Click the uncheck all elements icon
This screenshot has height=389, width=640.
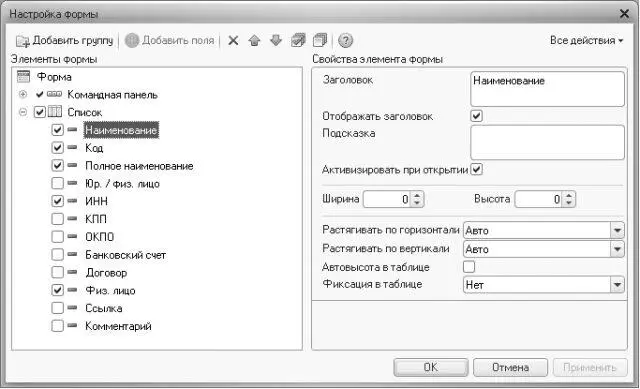[x=320, y=40]
